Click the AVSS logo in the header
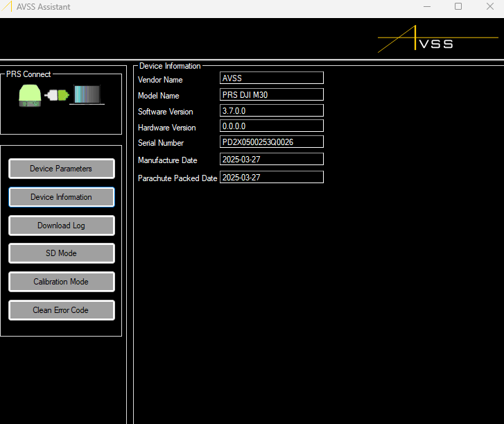504x424 pixels. [x=437, y=39]
